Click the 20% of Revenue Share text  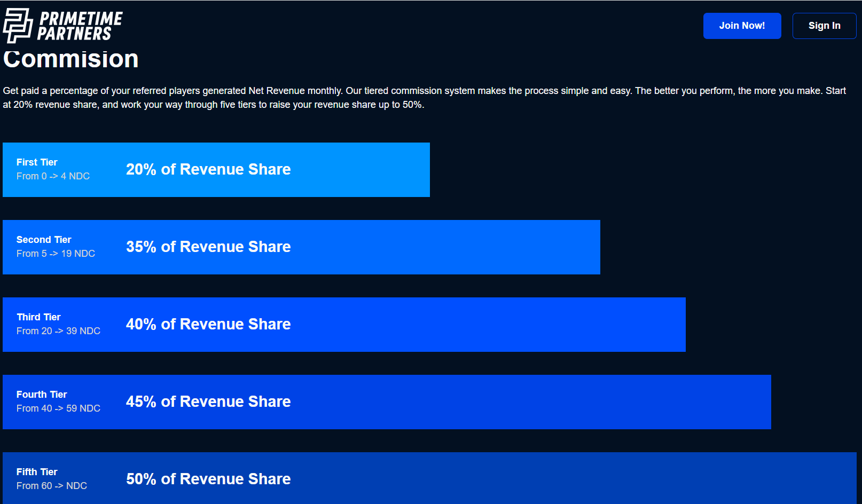pos(208,169)
